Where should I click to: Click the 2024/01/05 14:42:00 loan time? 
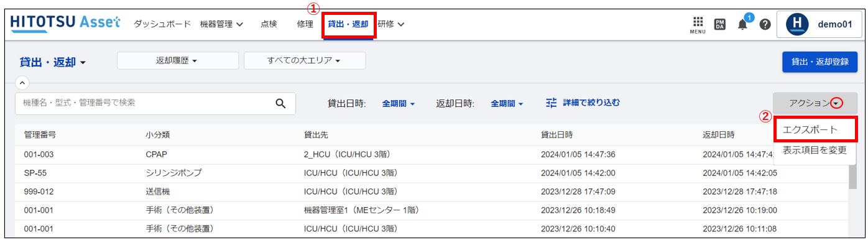coord(578,173)
